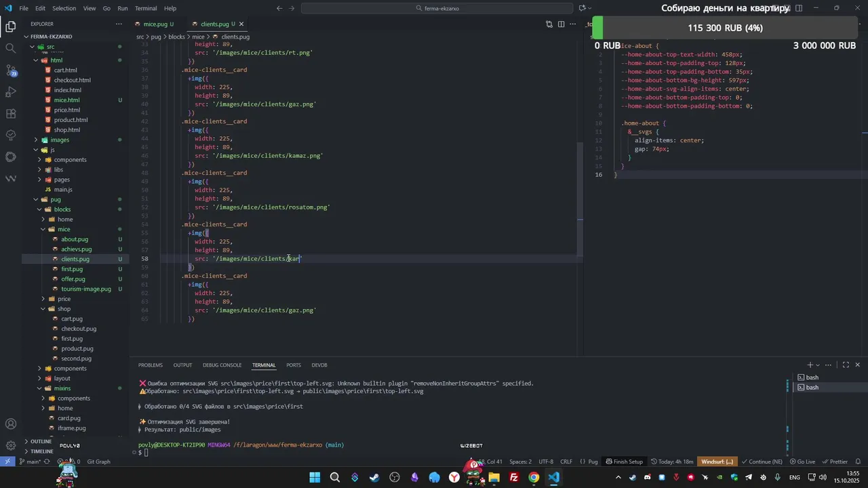Open Git Graph from status bar
868x488 pixels.
(98, 462)
